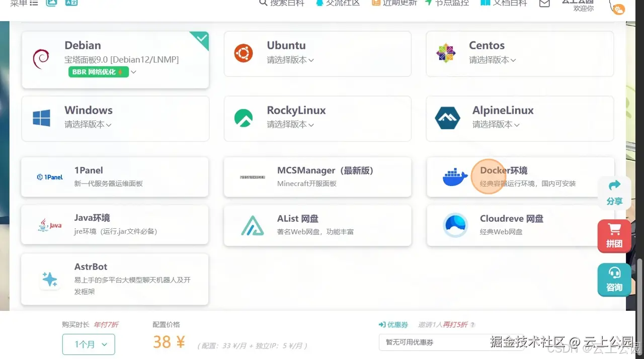Viewport: 644px width, 359px height.
Task: Open 近期更新 in the top navigation
Action: (x=394, y=3)
